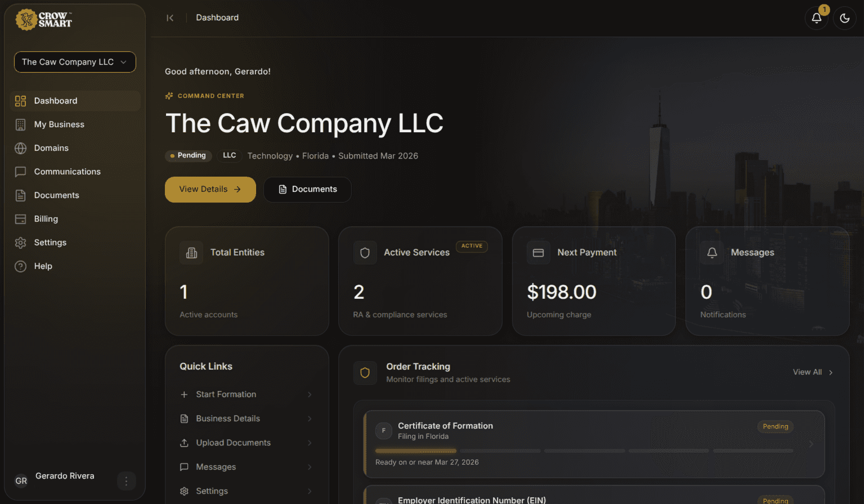Toggle dark mode with the moon icon
The image size is (864, 504).
click(844, 18)
